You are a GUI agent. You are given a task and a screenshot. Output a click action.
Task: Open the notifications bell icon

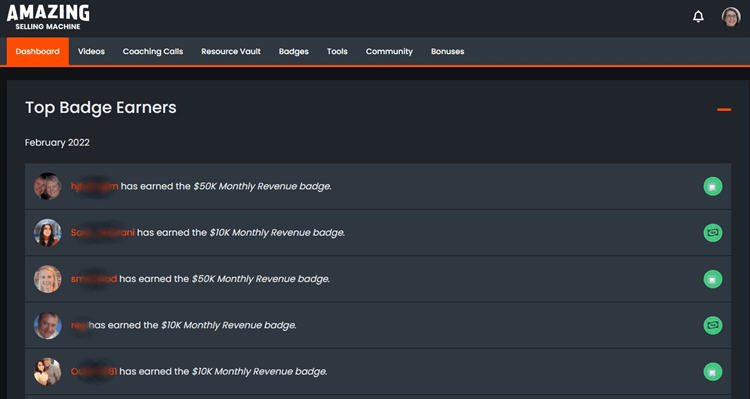698,17
